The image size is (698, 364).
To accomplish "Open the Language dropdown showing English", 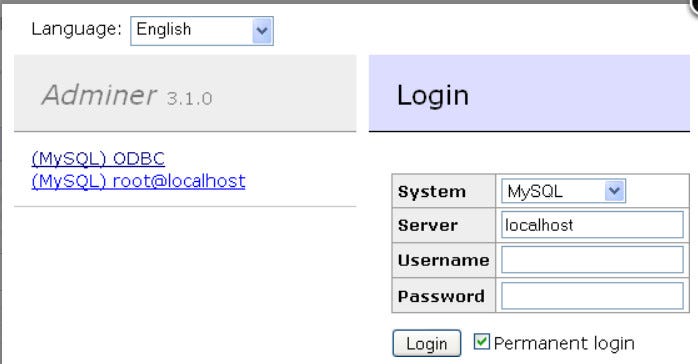I will tap(202, 31).
